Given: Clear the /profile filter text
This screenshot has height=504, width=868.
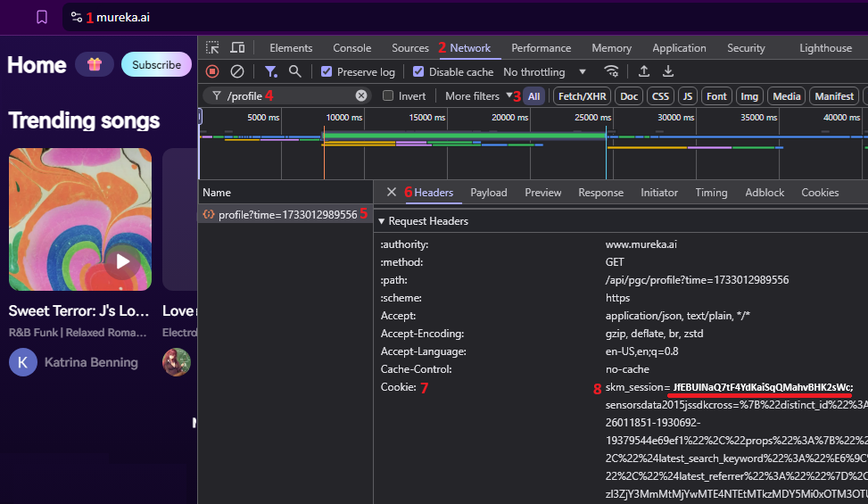Looking at the screenshot, I should tap(361, 95).
